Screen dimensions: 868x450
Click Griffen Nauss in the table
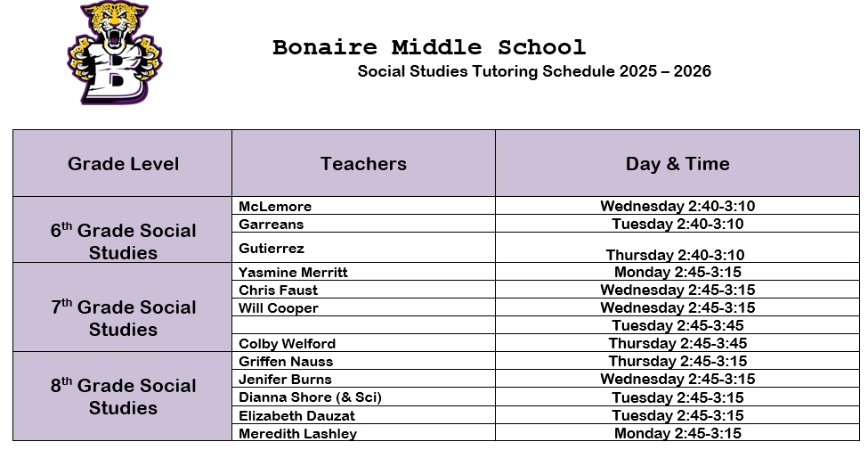click(286, 362)
